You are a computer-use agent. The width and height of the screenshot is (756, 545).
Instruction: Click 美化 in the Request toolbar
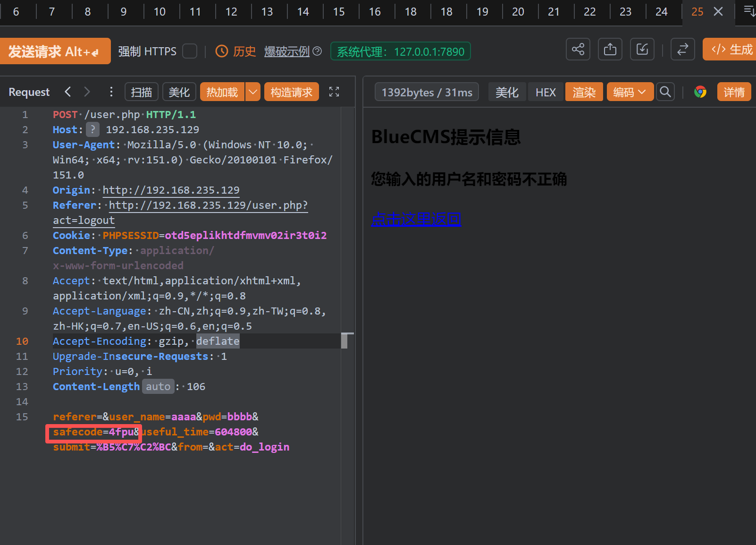tap(179, 92)
